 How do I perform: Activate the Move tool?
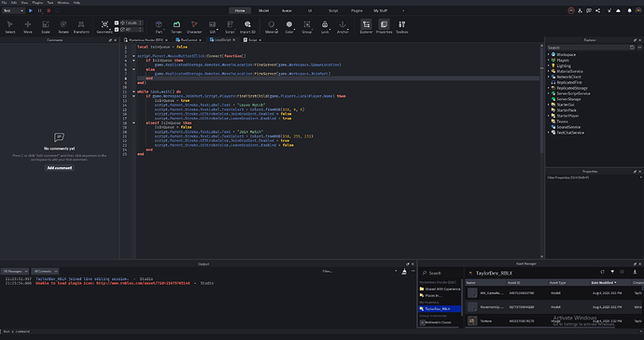click(x=28, y=27)
